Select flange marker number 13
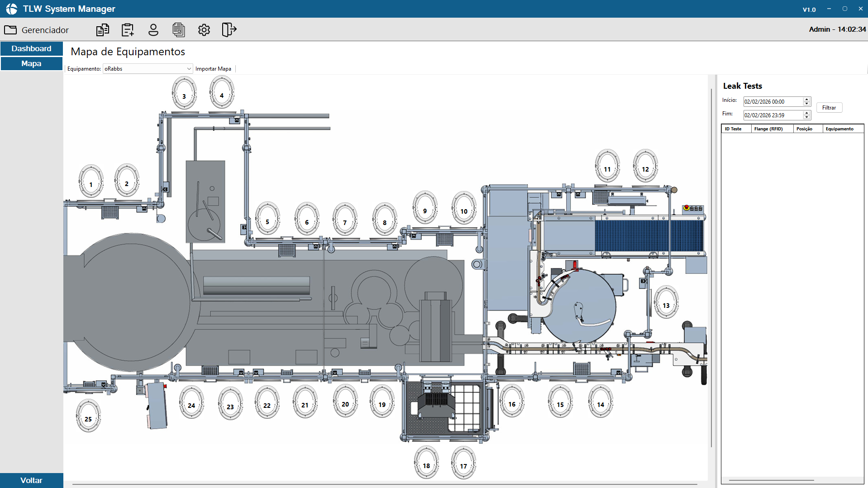 point(666,302)
